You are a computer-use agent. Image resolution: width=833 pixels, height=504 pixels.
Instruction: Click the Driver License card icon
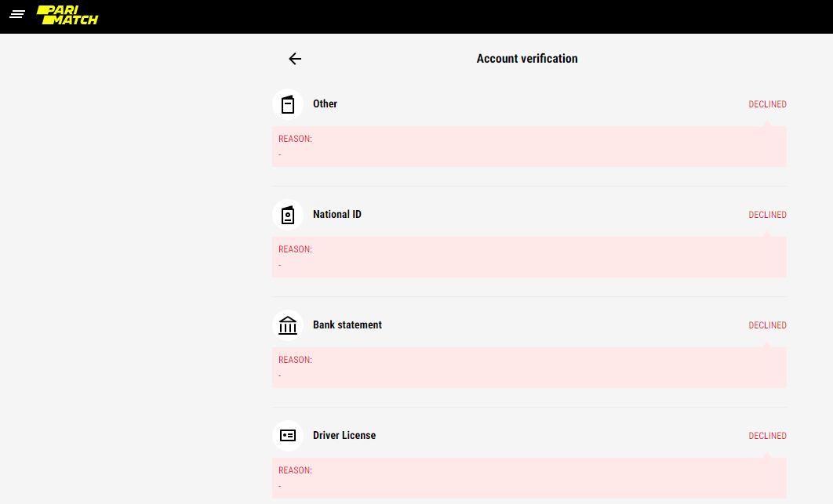[288, 436]
